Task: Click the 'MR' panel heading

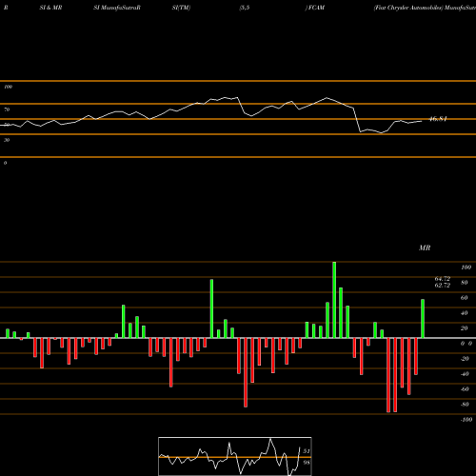Action: [425, 248]
